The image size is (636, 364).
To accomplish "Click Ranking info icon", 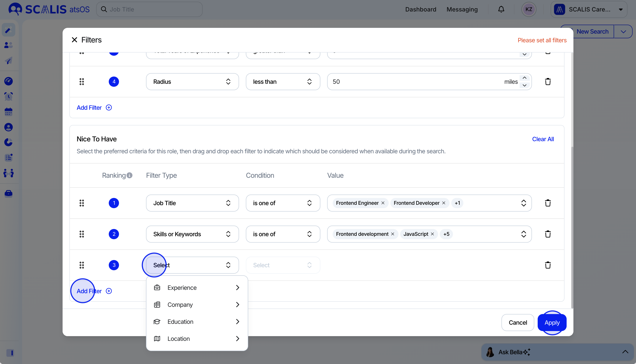I will 129,175.
